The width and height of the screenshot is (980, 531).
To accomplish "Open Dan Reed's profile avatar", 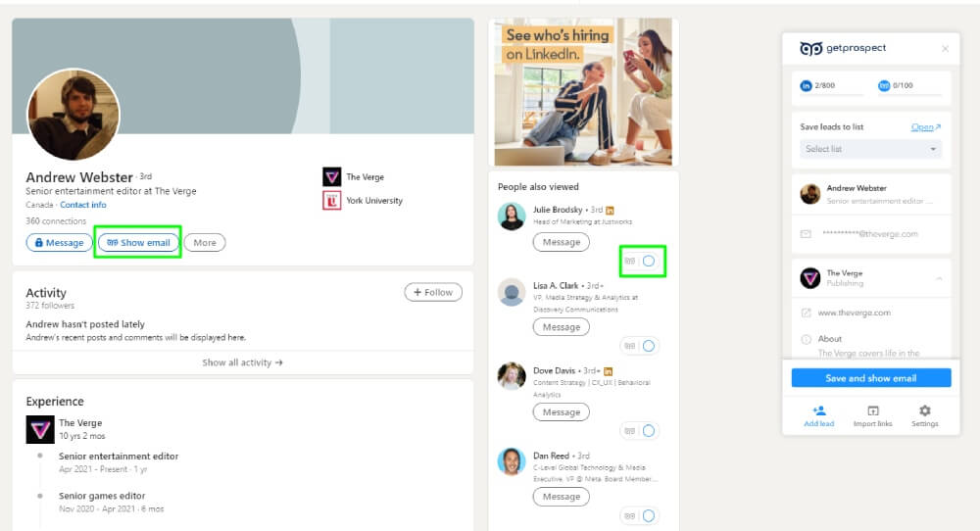I will 512,461.
